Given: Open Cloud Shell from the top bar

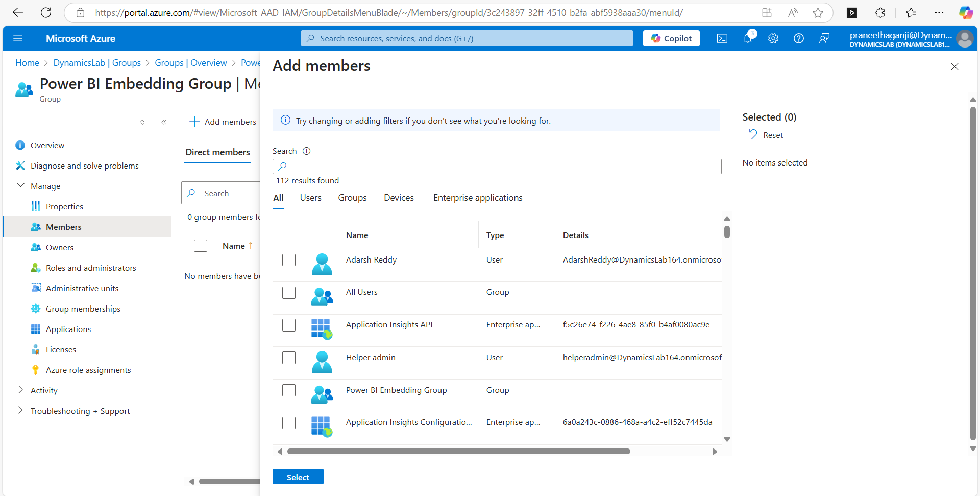Looking at the screenshot, I should 722,38.
